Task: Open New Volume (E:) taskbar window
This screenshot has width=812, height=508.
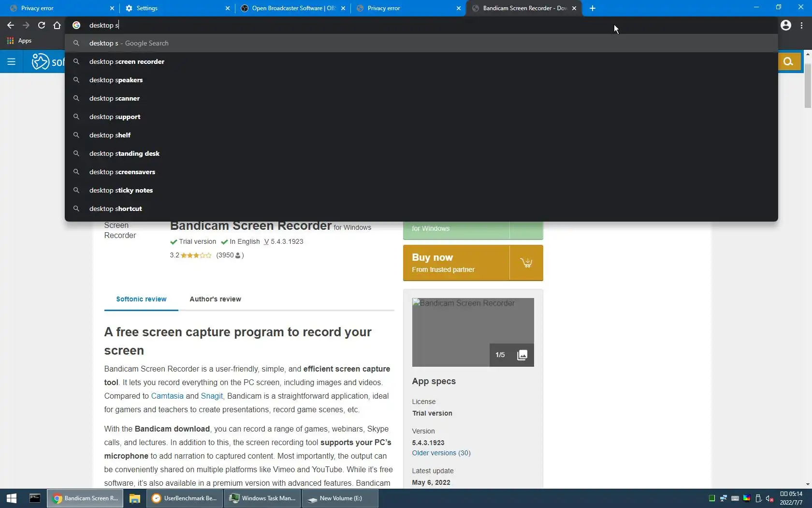Action: click(x=340, y=498)
